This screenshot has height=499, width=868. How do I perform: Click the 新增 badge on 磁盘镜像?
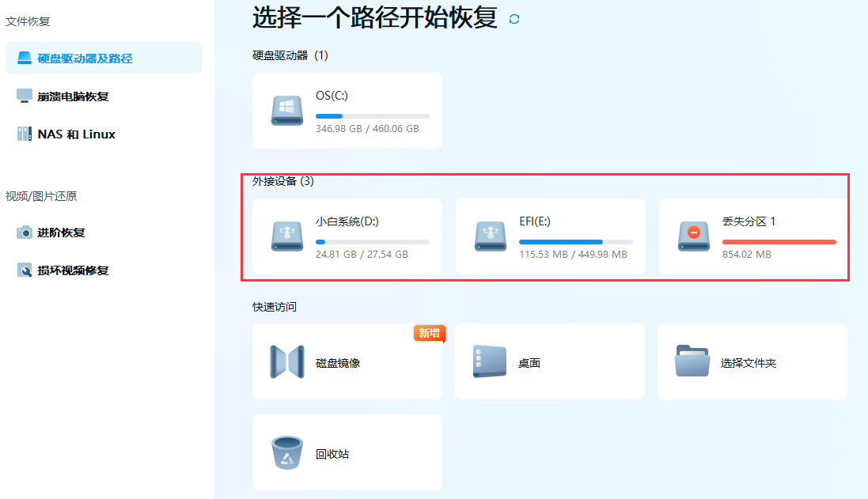[x=430, y=335]
